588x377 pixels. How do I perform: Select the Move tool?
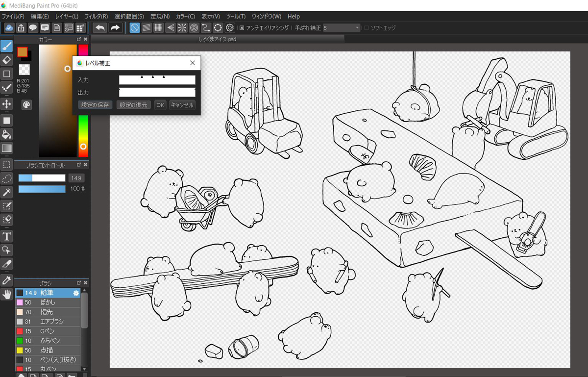pyautogui.click(x=7, y=104)
